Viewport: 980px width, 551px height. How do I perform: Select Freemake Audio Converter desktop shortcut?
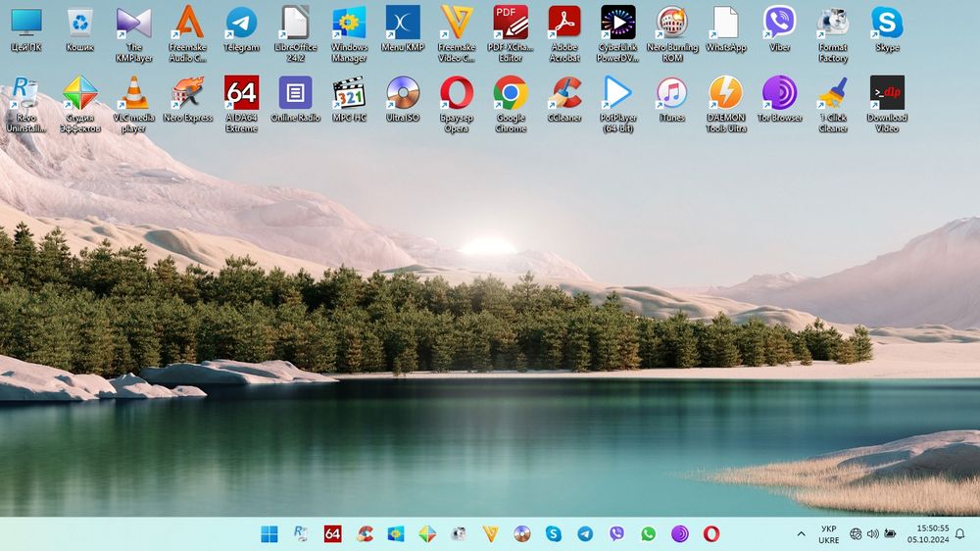coord(187,34)
